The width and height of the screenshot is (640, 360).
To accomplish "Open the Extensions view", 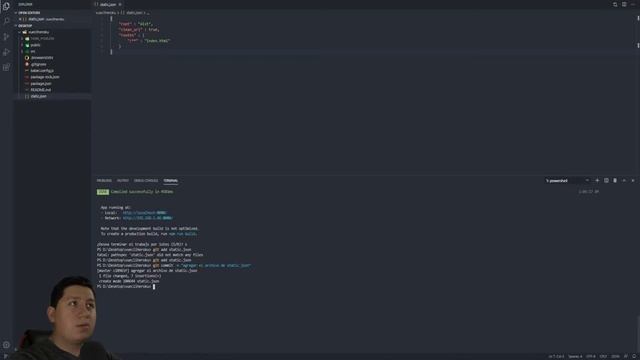I will coord(6,67).
